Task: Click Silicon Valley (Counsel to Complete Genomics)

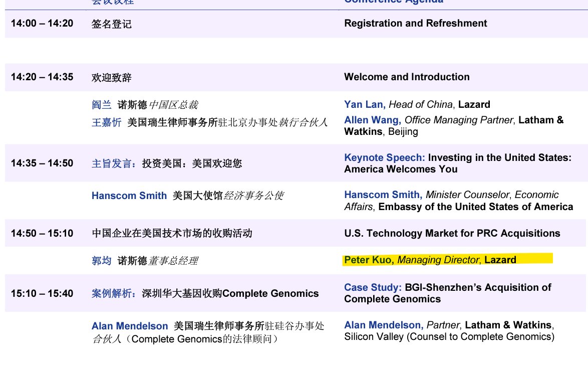Action: coord(449,337)
